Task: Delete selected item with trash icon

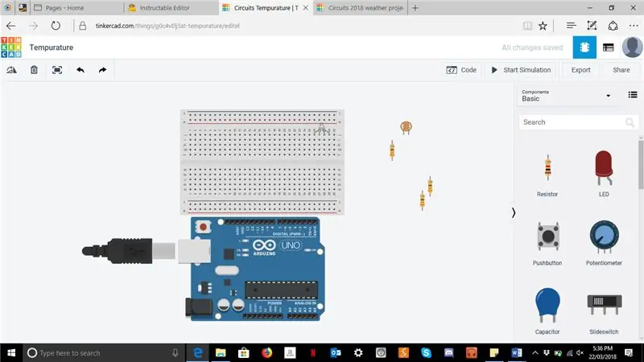Action: point(34,70)
